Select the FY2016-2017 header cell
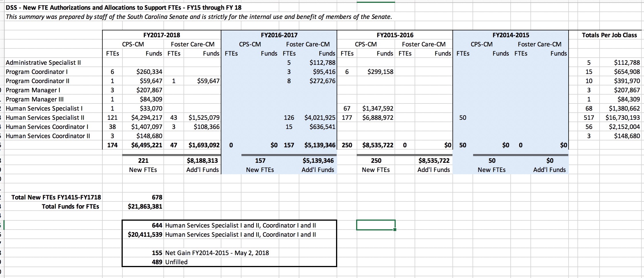The height and width of the screenshot is (278, 644). (x=279, y=35)
